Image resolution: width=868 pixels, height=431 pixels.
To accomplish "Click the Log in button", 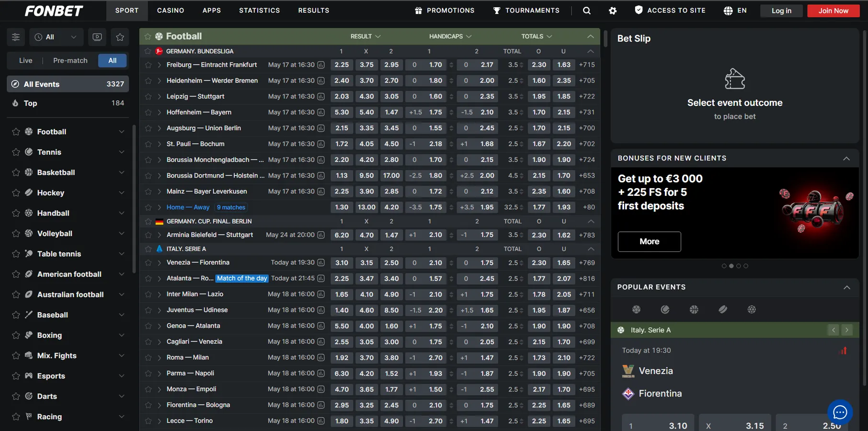I will 781,11.
